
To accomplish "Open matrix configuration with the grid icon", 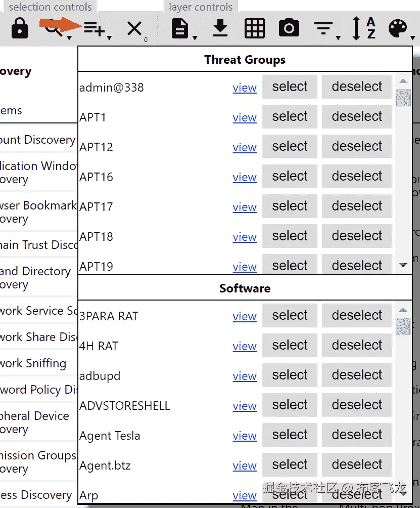I will [255, 28].
